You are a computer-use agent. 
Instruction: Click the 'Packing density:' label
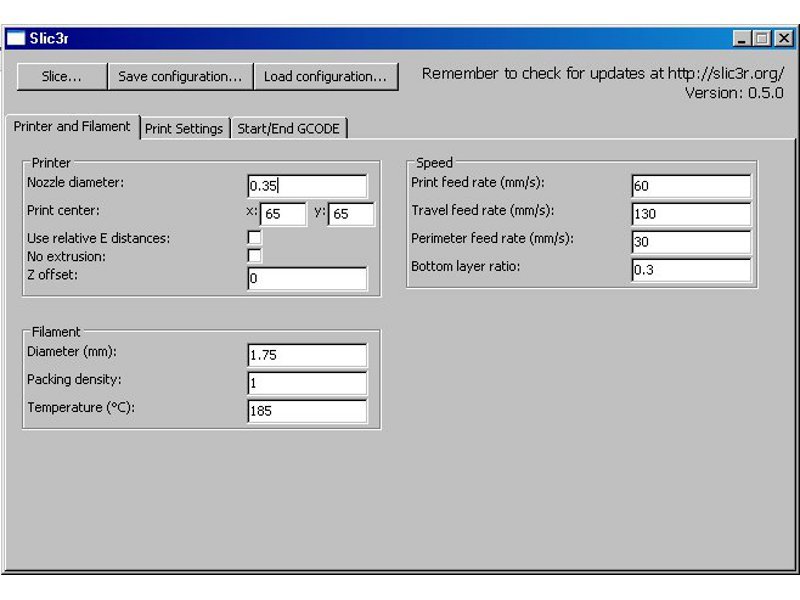click(x=75, y=380)
